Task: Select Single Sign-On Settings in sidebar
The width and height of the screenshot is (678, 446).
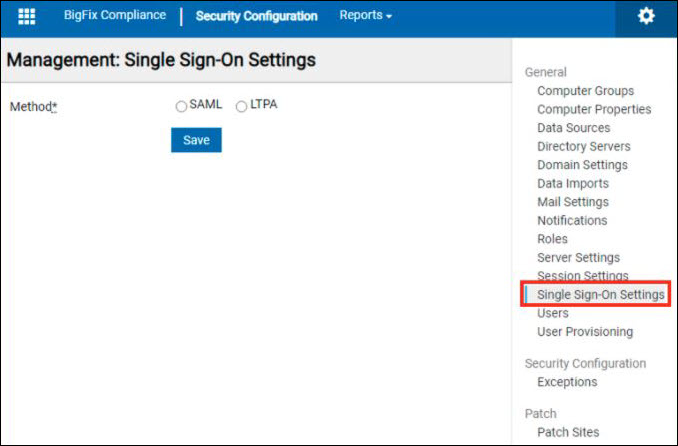Action: click(x=600, y=295)
